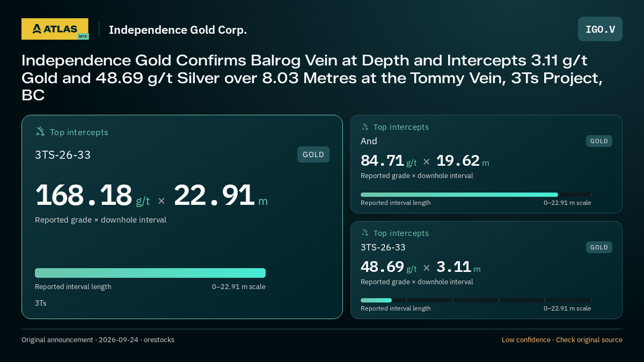Screen dimensions: 644x362
Task: Click the 19.62 interval value
Action: coord(458,160)
